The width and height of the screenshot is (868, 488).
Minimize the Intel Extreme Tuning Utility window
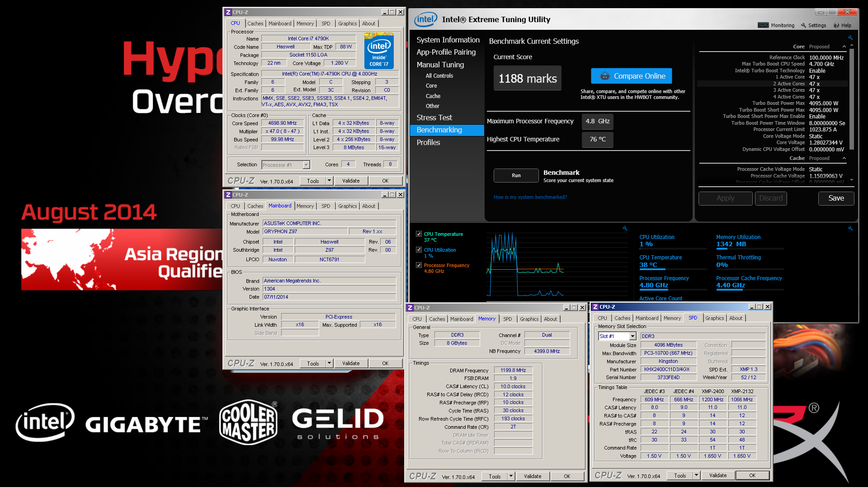click(x=821, y=12)
